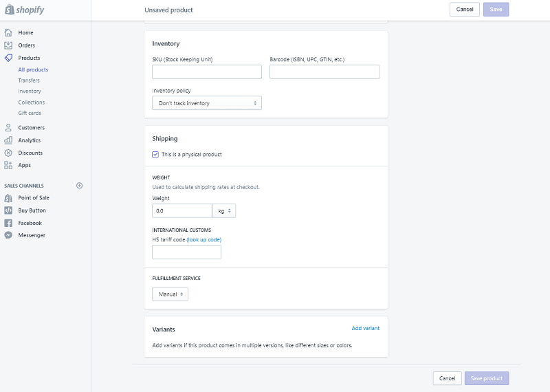Click the Add variant link
Screen dimensions: 550x392
365,328
